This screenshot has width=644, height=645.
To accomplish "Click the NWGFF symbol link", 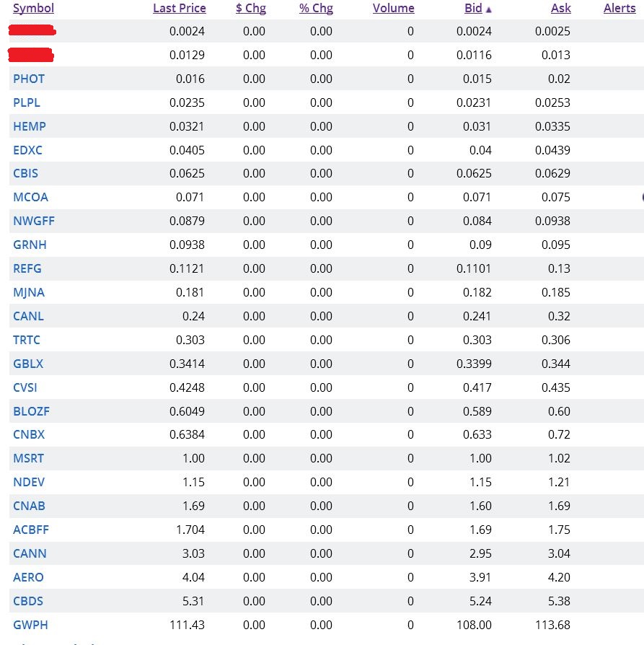I will pyautogui.click(x=34, y=221).
